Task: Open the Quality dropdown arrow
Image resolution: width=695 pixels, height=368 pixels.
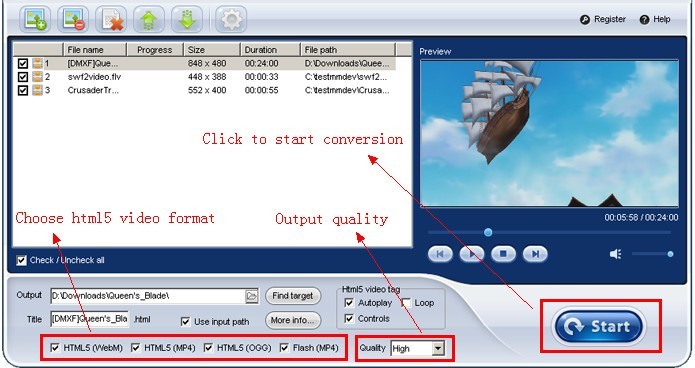Action: tap(438, 348)
